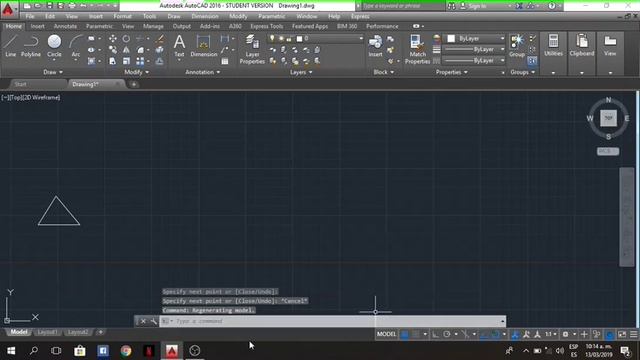640x360 pixels.
Task: Select the Line tool
Action: [11, 46]
